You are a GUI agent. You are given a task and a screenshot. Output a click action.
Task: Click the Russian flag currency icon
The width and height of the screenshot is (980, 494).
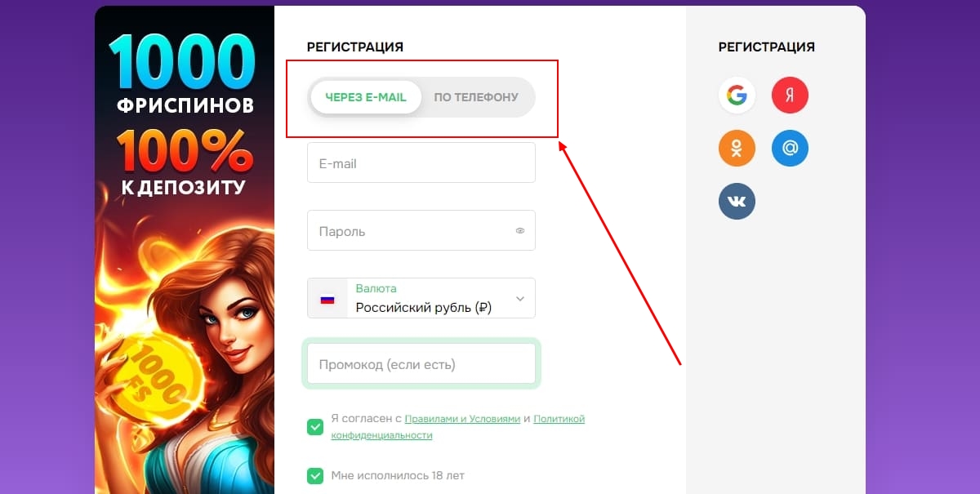pos(327,299)
